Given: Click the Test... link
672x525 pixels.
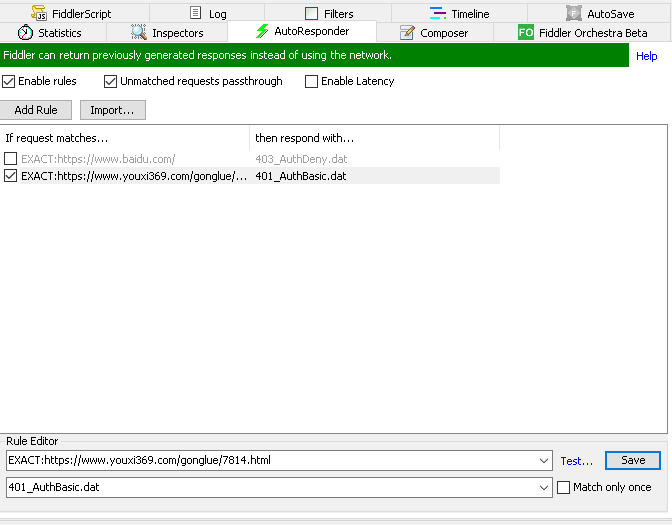Looking at the screenshot, I should tap(576, 461).
